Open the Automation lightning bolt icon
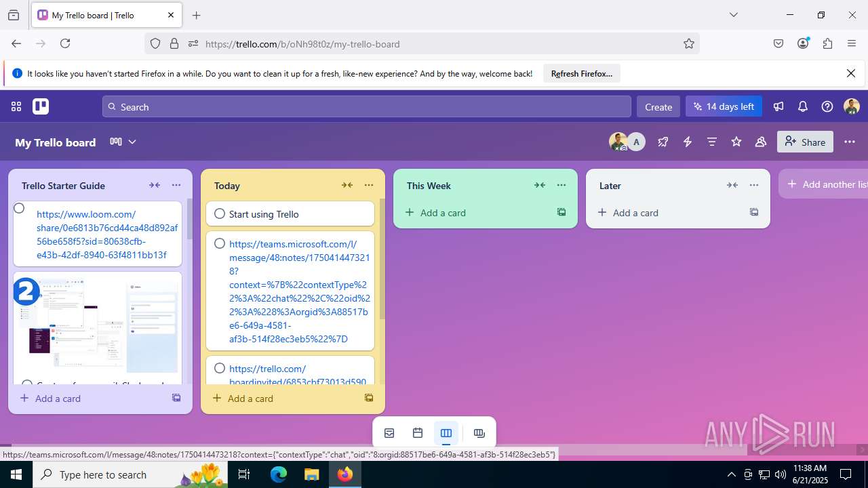This screenshot has height=488, width=868. pyautogui.click(x=688, y=142)
